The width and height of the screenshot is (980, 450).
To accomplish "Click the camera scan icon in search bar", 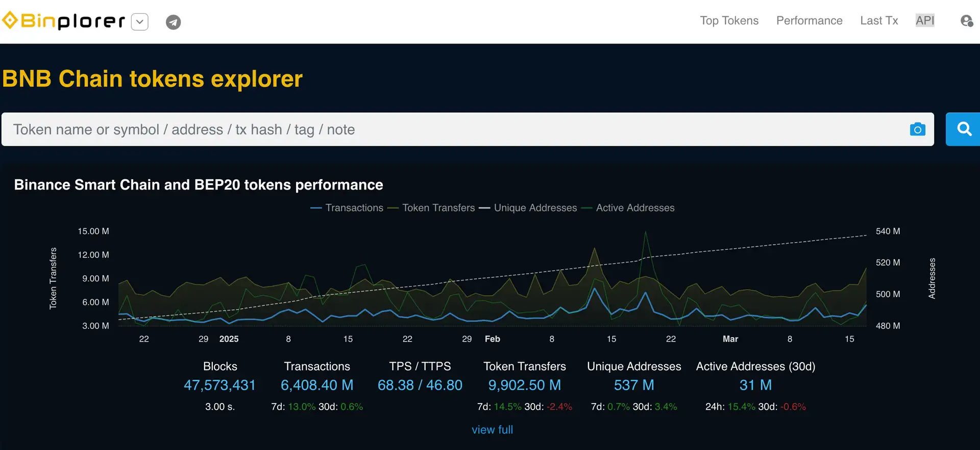I will [x=917, y=130].
